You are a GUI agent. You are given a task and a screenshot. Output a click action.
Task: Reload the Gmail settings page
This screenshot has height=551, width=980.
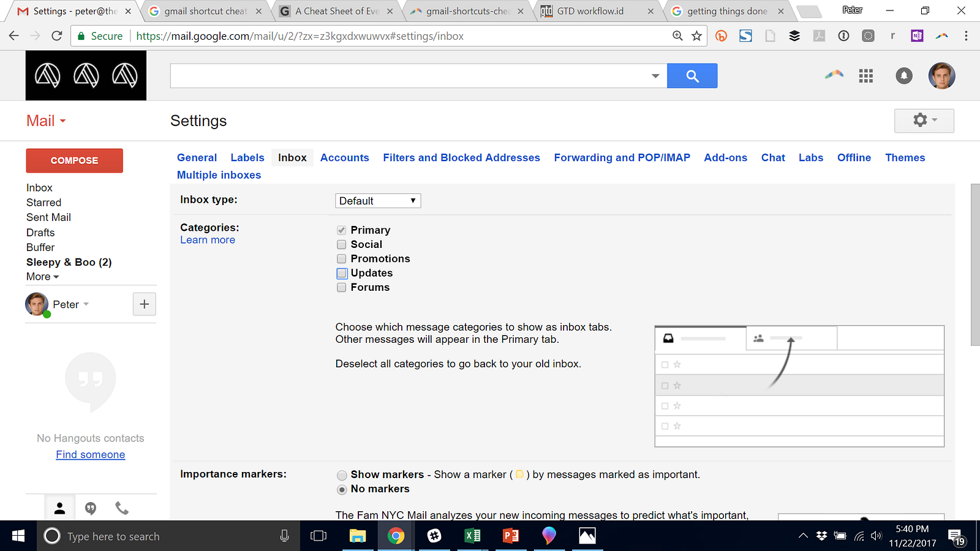pos(56,36)
